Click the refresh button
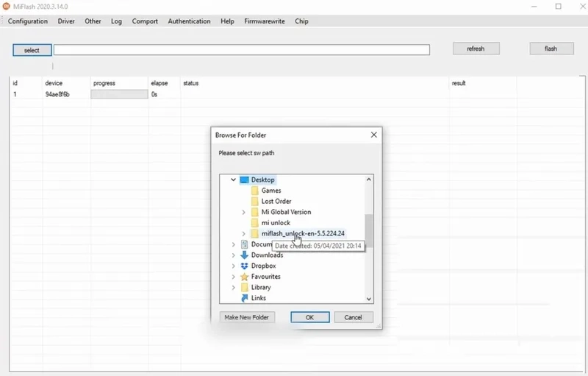Image resolution: width=588 pixels, height=376 pixels. 476,49
